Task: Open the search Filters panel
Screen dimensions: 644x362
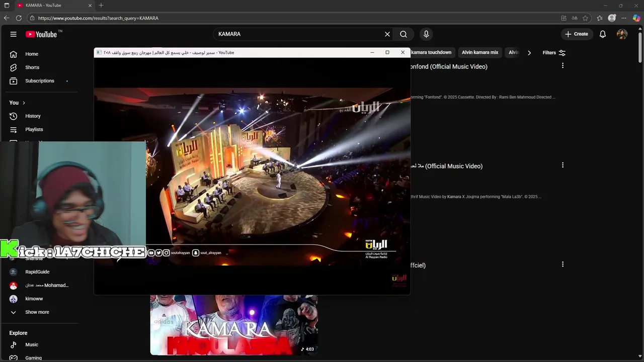Action: (x=554, y=53)
